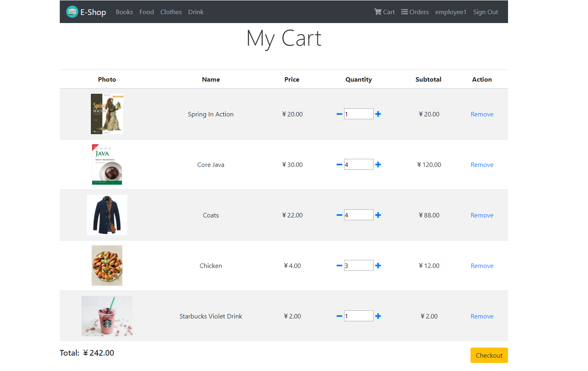Click the ¥ 4.00 price value
Screen dimensions: 588x371
tap(292, 266)
